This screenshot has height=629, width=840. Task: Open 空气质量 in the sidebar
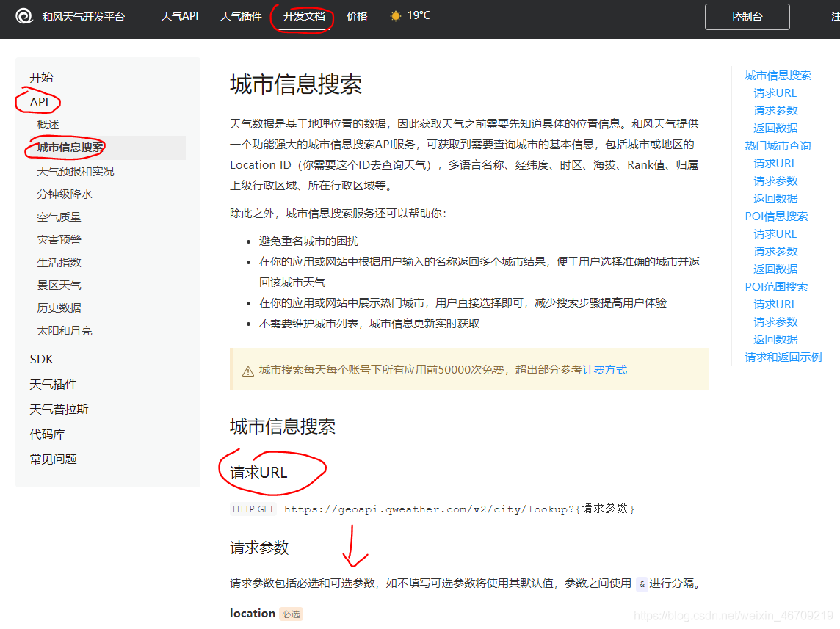(x=59, y=217)
